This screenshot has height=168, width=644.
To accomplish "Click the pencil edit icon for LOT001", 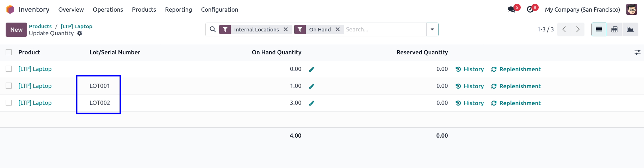I will [311, 86].
